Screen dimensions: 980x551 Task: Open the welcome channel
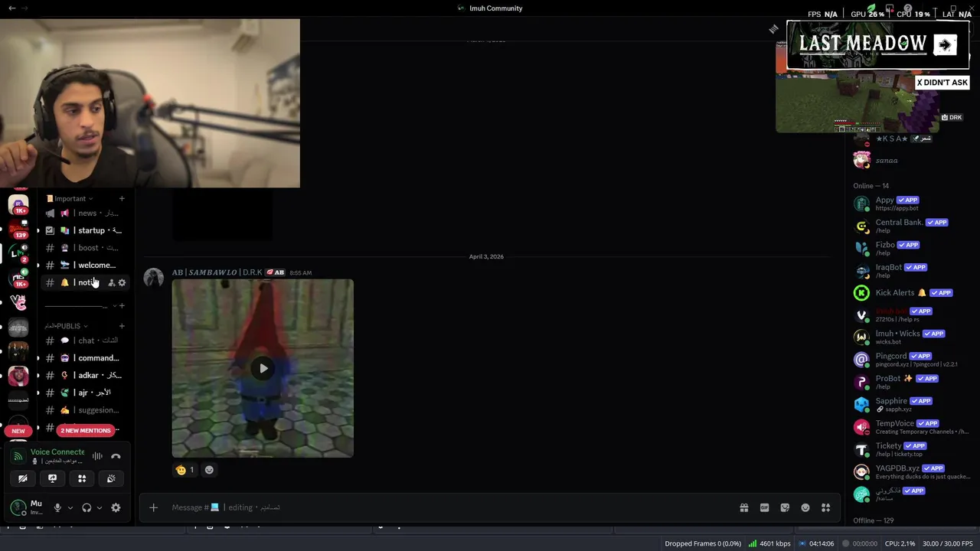click(86, 265)
